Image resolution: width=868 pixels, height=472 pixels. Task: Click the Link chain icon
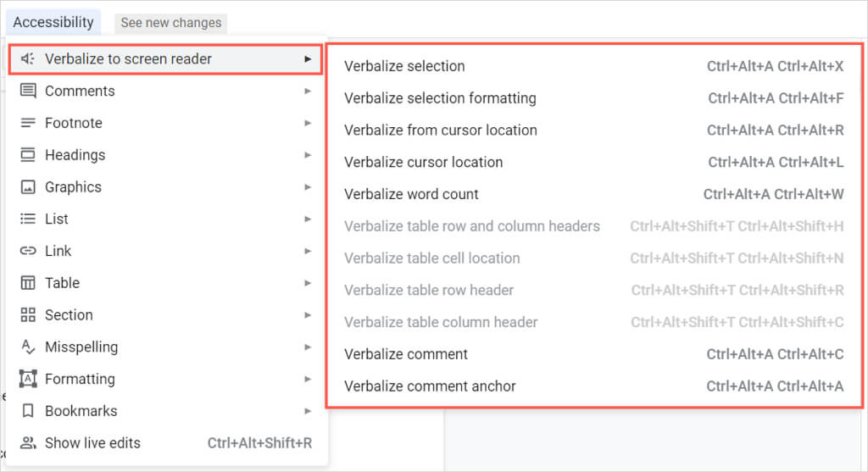[28, 251]
